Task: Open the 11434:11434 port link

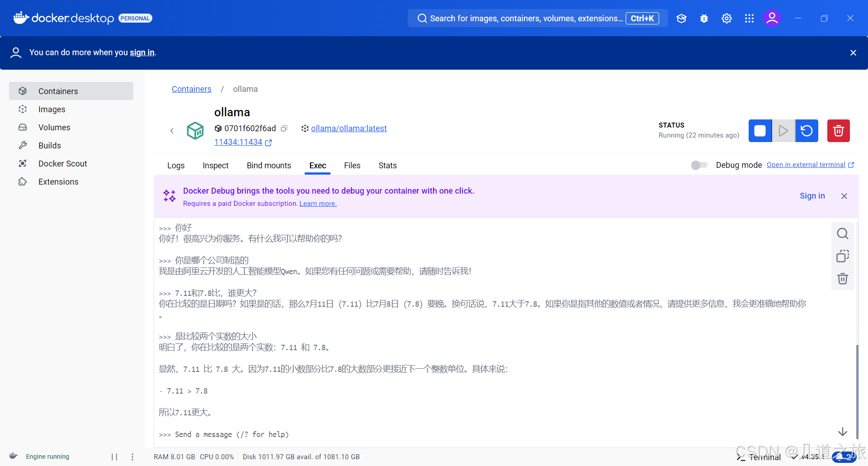Action: click(238, 142)
